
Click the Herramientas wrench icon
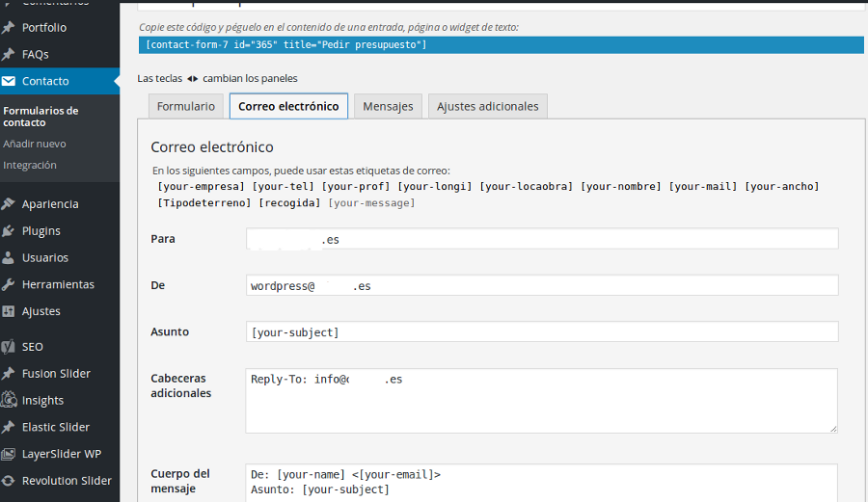[9, 285]
